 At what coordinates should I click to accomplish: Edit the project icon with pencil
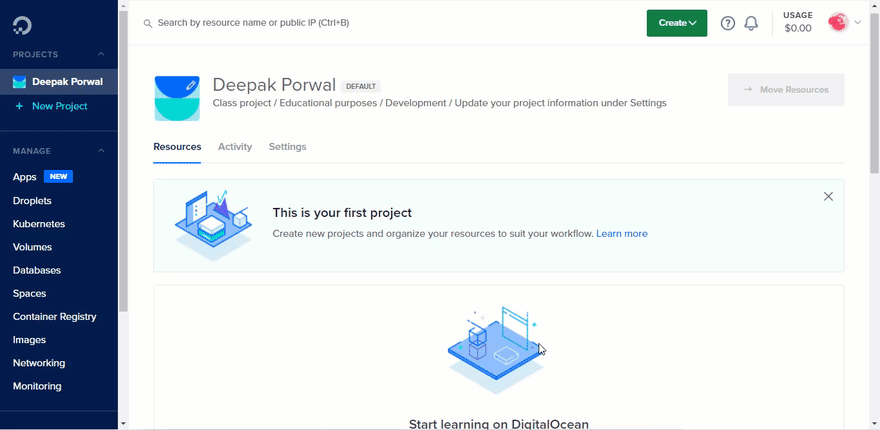(191, 86)
